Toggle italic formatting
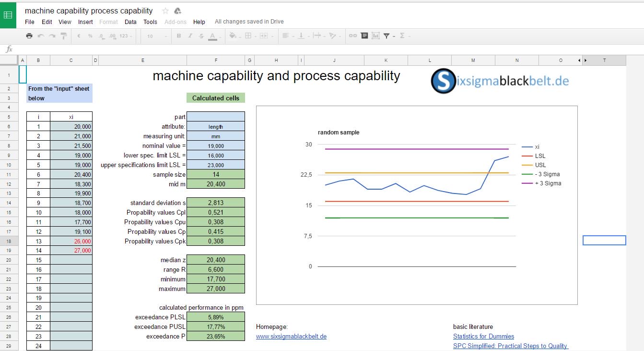 tap(190, 36)
